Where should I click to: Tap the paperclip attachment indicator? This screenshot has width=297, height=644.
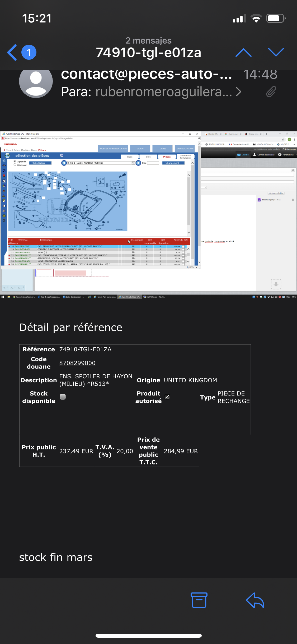[x=271, y=91]
